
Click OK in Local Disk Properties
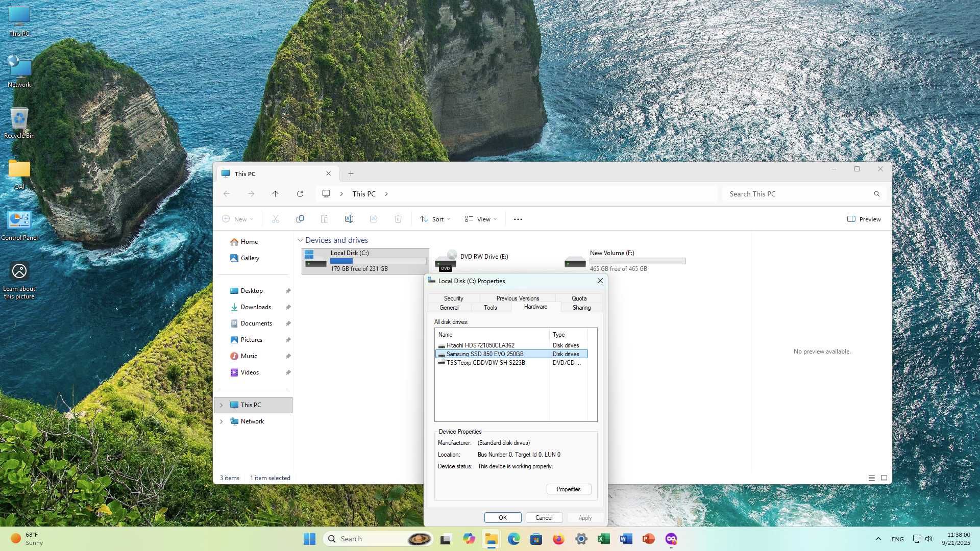point(503,517)
